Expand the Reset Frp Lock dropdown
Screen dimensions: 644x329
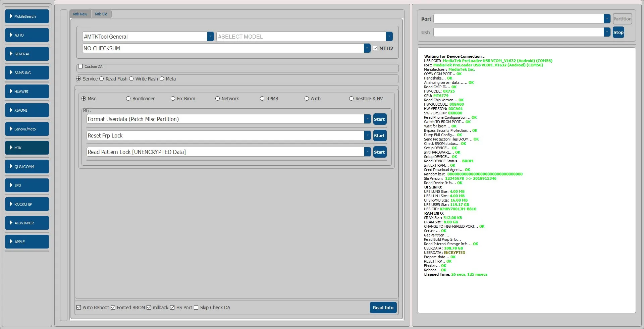(368, 135)
